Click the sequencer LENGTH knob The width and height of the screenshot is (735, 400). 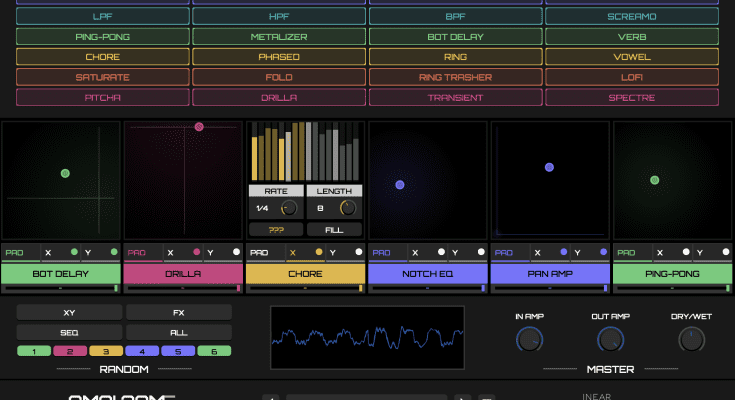[348, 208]
